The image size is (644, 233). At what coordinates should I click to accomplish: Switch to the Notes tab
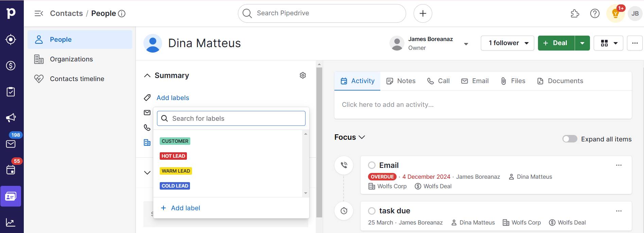(401, 81)
